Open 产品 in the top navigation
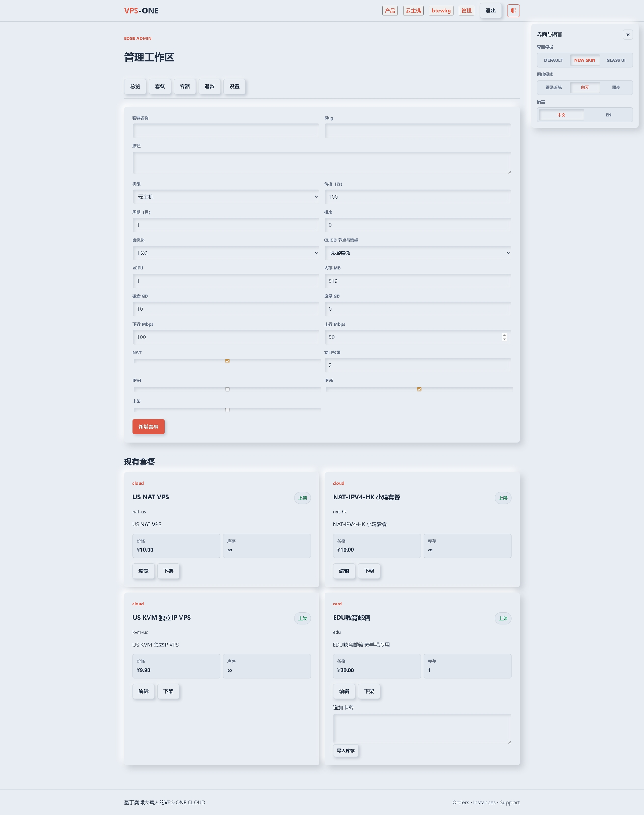 390,10
